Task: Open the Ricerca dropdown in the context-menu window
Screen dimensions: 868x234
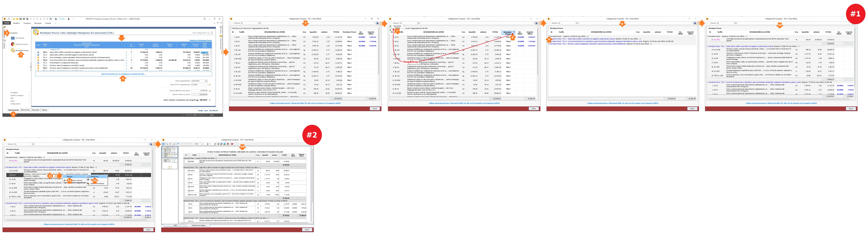Action: coord(33,144)
